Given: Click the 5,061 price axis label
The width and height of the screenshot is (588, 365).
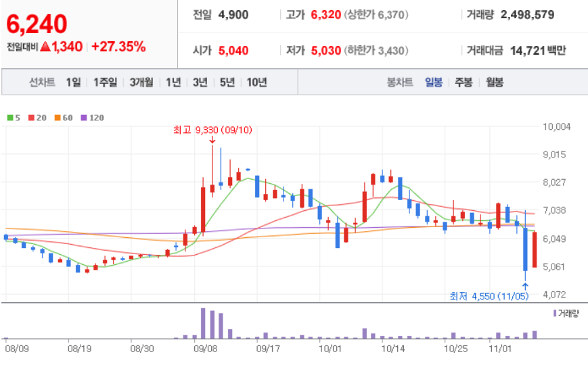Looking at the screenshot, I should pyautogui.click(x=554, y=267).
